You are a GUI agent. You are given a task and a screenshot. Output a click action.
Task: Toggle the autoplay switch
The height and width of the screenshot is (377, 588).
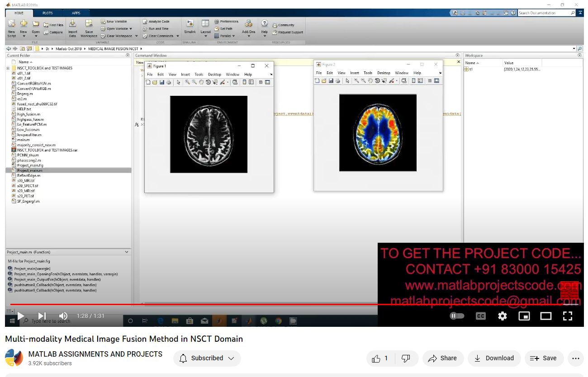pos(457,316)
